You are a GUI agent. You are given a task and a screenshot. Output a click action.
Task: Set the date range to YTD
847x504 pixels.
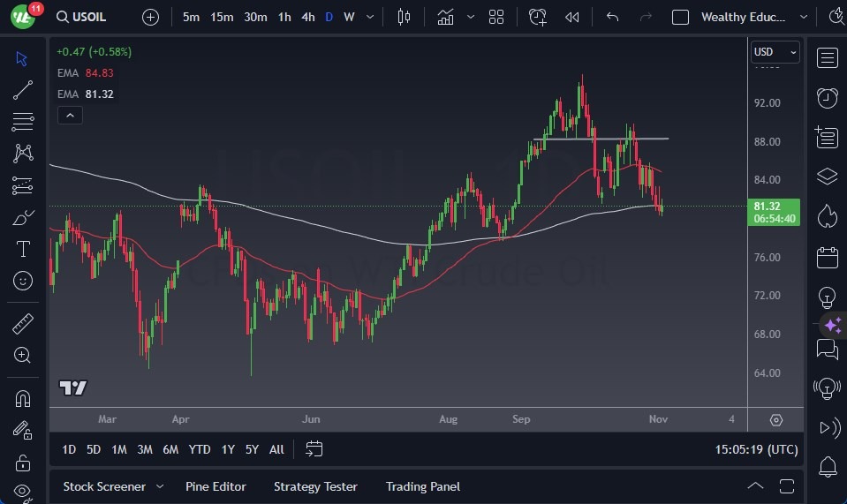tap(200, 449)
